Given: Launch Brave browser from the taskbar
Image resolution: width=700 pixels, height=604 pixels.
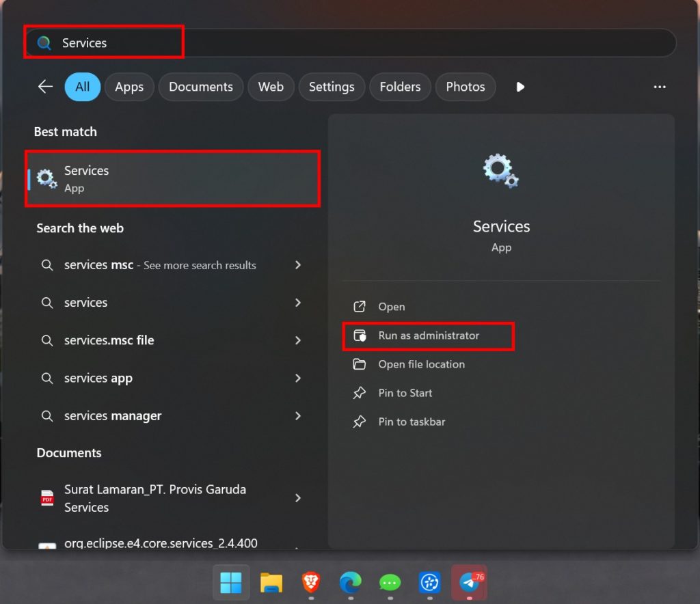Looking at the screenshot, I should tap(311, 582).
